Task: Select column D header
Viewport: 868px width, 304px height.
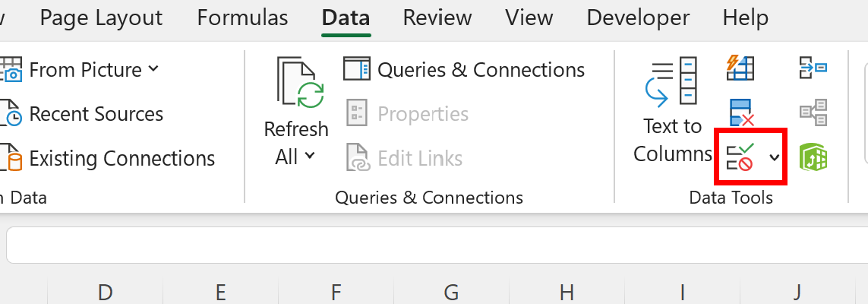Action: [106, 292]
